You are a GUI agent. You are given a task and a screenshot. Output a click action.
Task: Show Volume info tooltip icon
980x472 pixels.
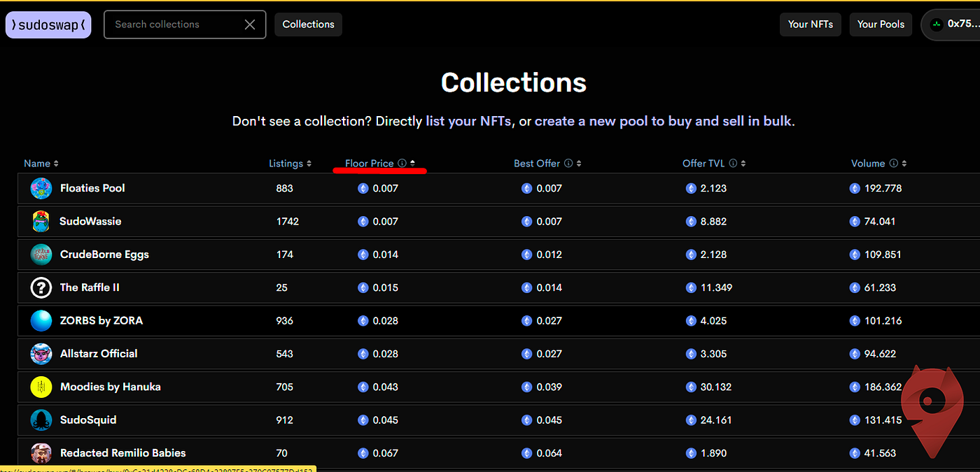tap(893, 164)
